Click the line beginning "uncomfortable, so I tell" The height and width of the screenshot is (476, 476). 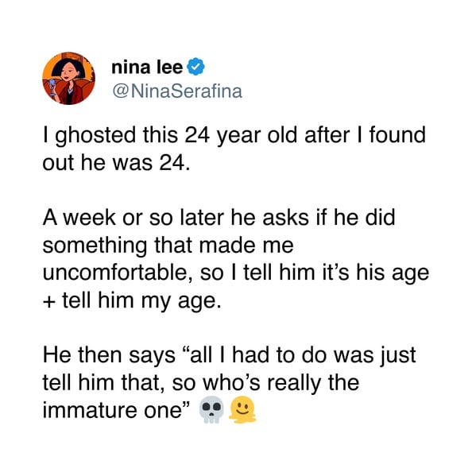coord(236,273)
